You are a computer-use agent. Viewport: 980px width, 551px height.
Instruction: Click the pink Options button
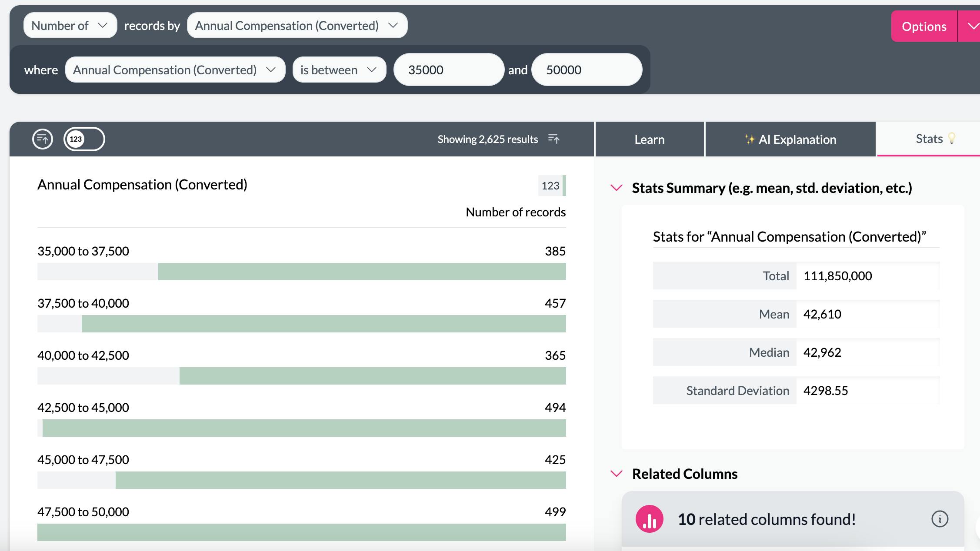click(924, 27)
